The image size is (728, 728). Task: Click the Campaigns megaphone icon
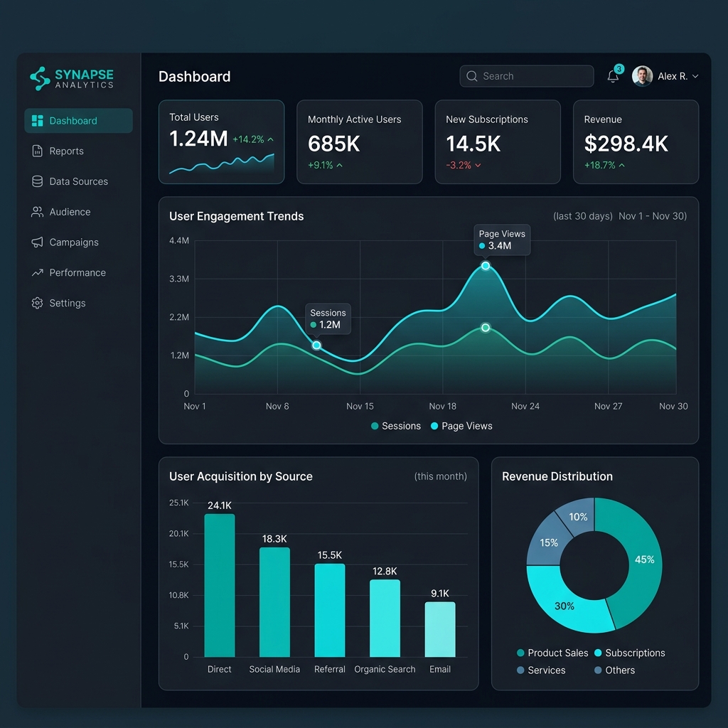pos(37,242)
